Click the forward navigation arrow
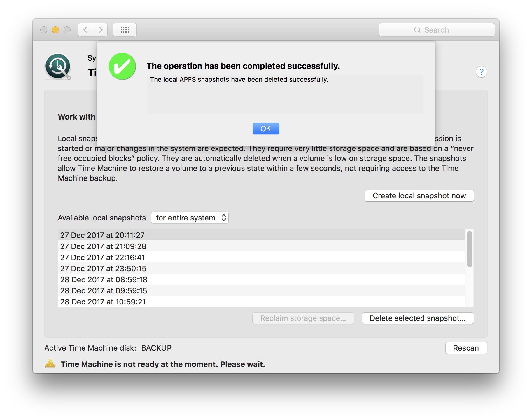This screenshot has width=532, height=420. pyautogui.click(x=100, y=30)
